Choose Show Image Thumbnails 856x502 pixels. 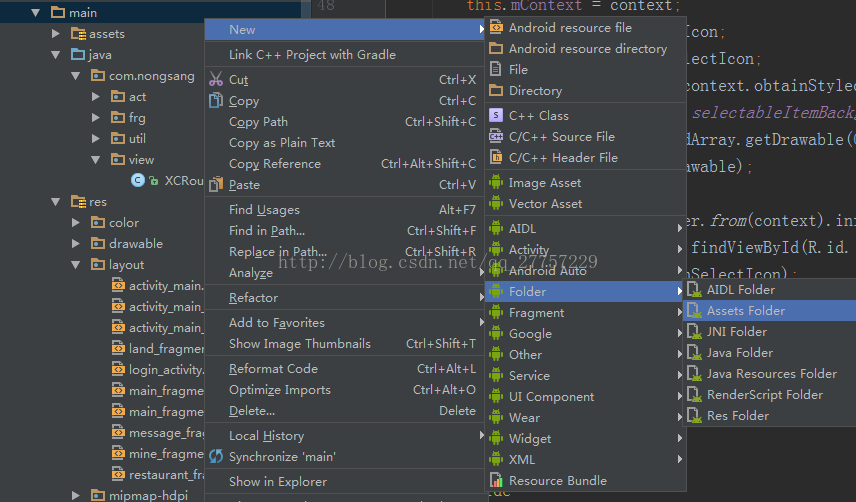345,344
